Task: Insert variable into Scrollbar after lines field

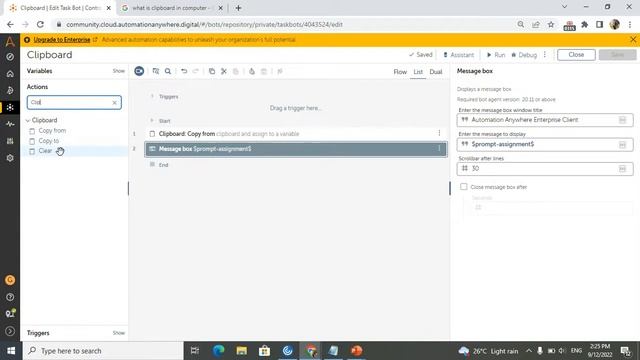Action: point(622,169)
